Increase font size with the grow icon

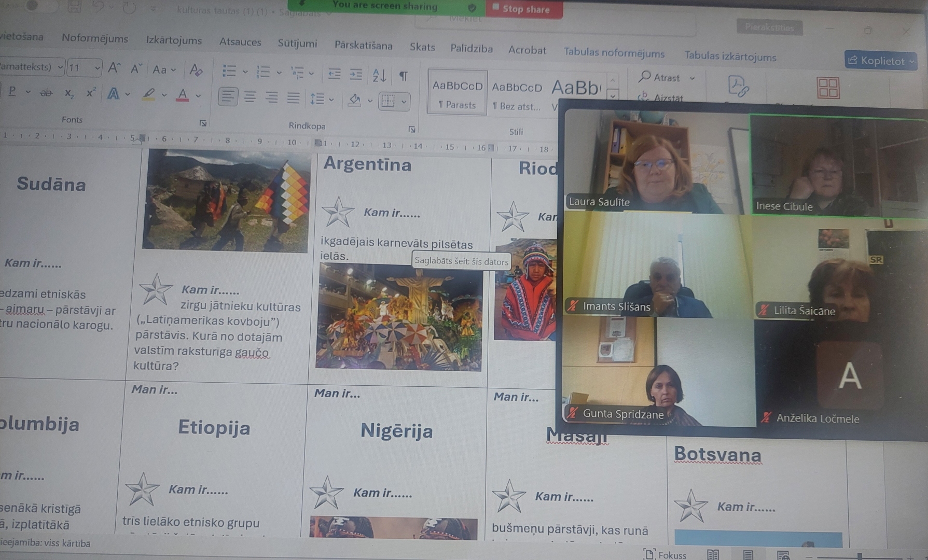tap(114, 68)
